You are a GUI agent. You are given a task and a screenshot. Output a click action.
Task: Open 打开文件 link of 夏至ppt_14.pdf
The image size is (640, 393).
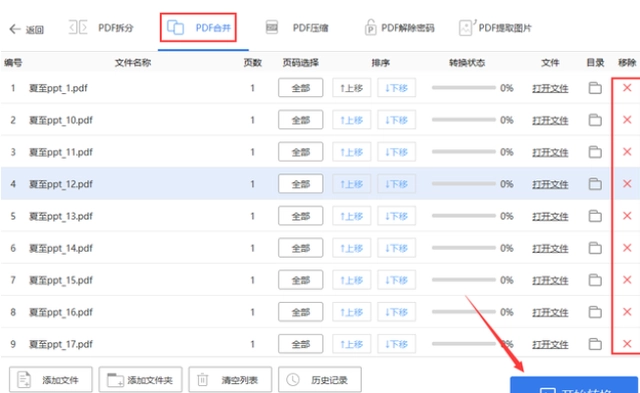(x=550, y=248)
